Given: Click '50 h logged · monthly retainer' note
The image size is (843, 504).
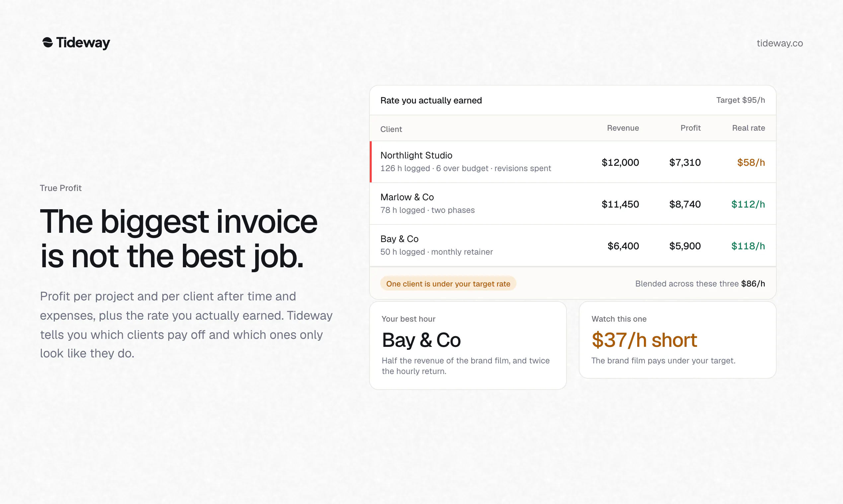Looking at the screenshot, I should (436, 252).
